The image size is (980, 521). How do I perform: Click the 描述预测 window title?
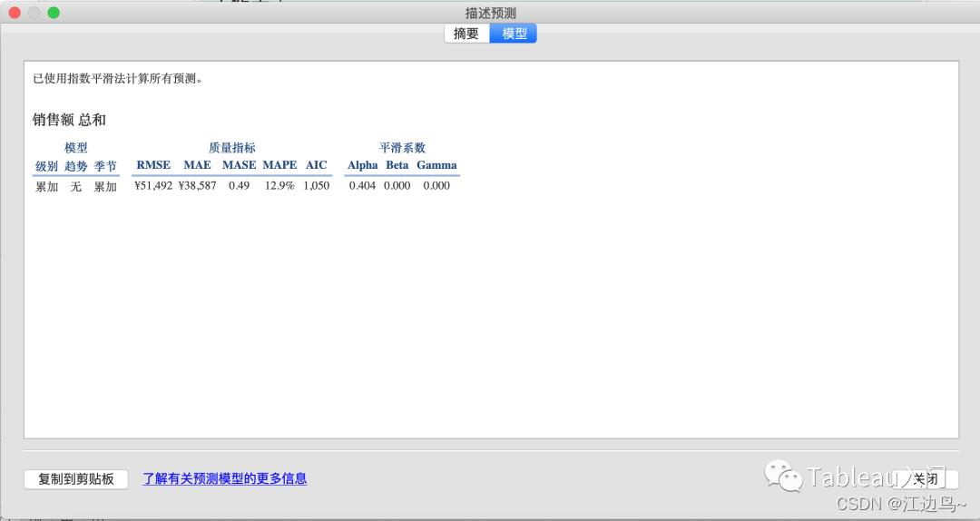(x=491, y=13)
